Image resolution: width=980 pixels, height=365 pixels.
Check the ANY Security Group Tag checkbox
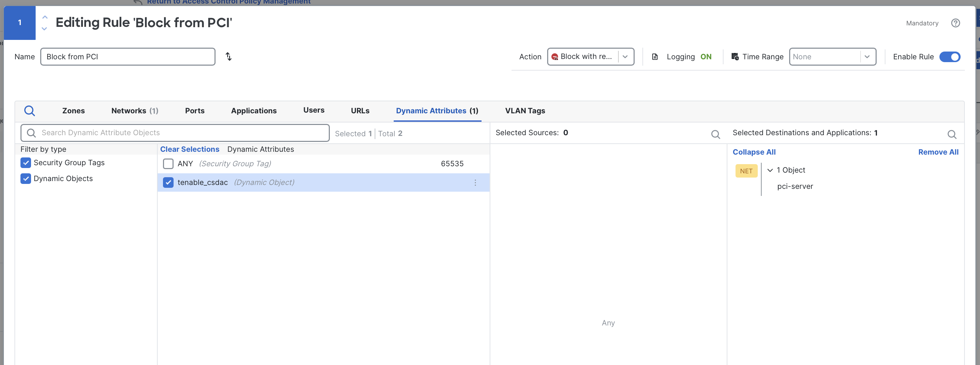tap(168, 164)
